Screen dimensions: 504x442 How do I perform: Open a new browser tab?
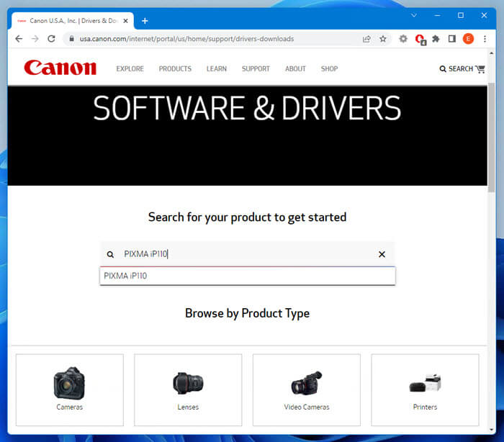pos(145,21)
